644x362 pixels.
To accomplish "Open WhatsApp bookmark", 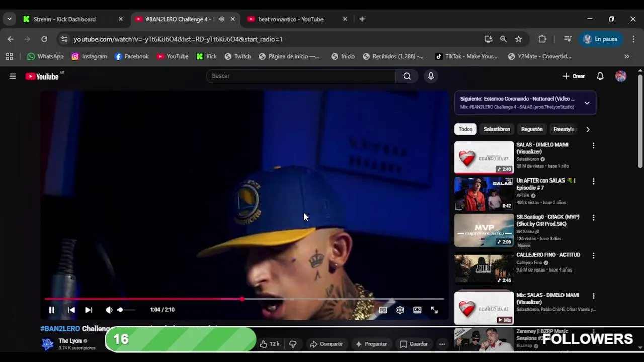I will click(x=45, y=56).
